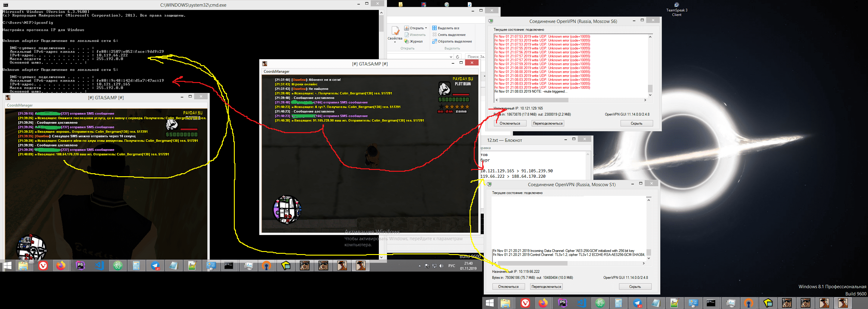Open Notepad++ in the clock-side taskbar
868x309 pixels.
pos(192,266)
